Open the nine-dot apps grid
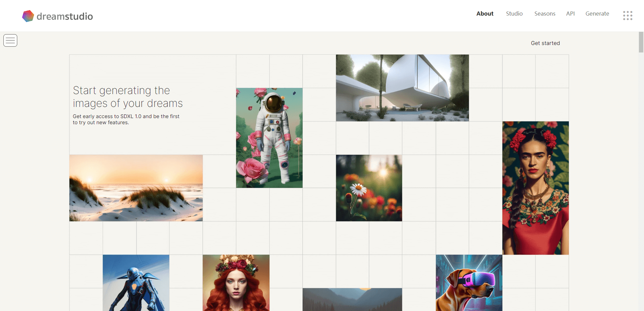 coord(628,16)
